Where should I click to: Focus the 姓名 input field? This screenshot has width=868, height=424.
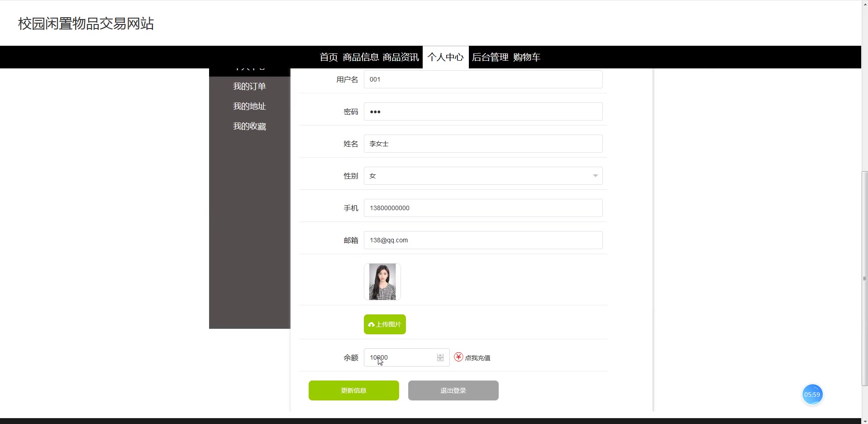point(483,144)
